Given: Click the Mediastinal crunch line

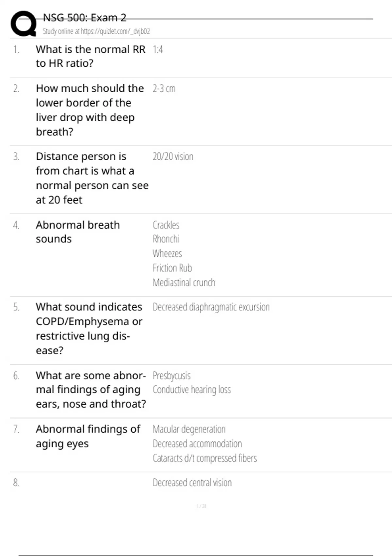Looking at the screenshot, I should click(184, 283).
